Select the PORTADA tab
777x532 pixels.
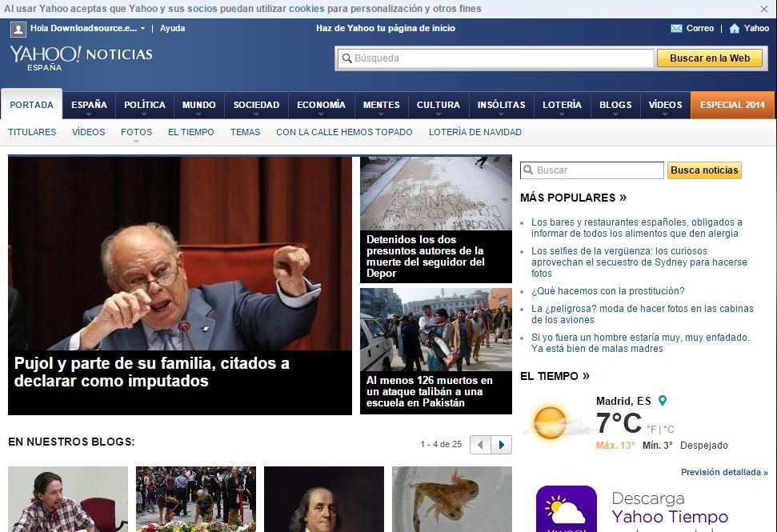[32, 105]
